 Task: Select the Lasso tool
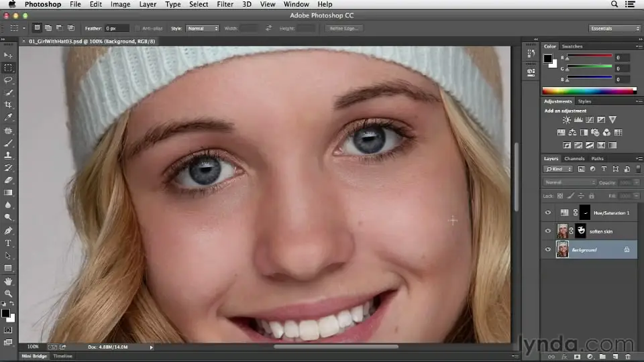pos(9,80)
